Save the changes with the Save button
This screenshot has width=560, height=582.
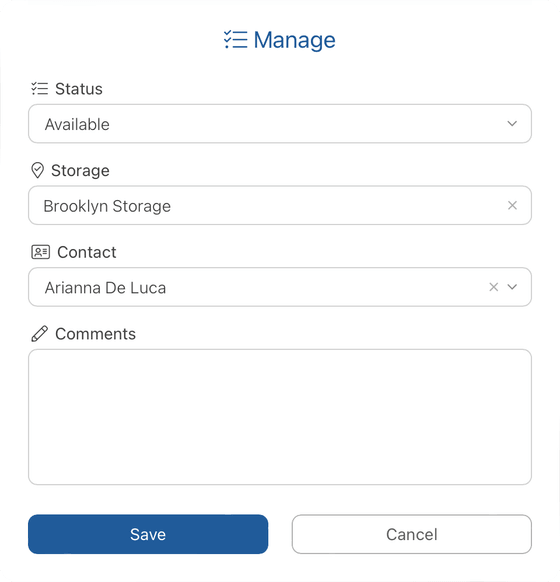click(148, 534)
